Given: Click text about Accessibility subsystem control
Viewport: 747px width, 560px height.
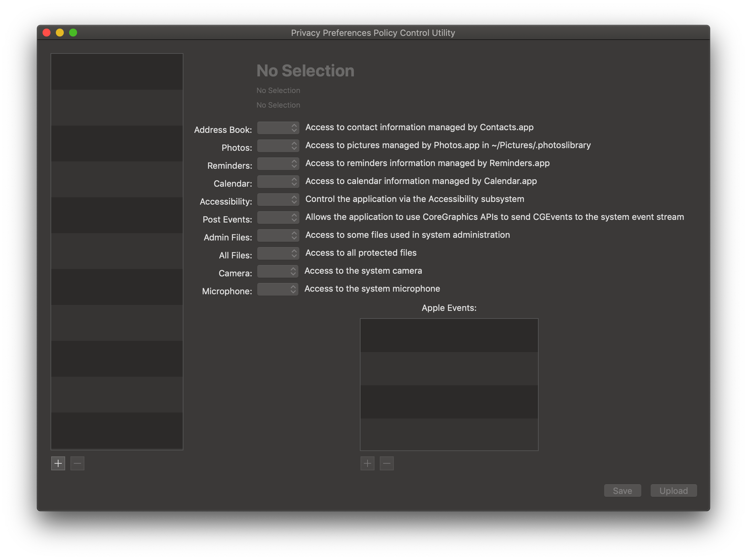Looking at the screenshot, I should coord(415,199).
